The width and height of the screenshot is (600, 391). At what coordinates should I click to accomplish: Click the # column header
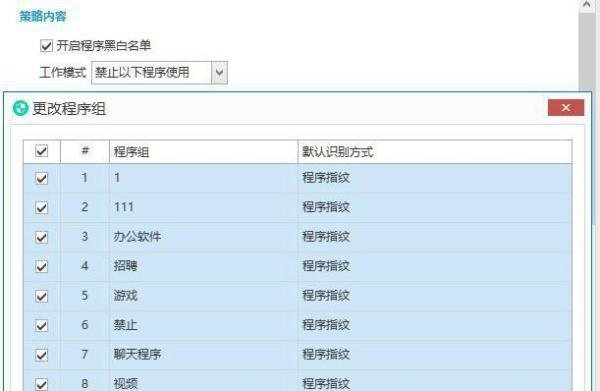[x=85, y=152]
